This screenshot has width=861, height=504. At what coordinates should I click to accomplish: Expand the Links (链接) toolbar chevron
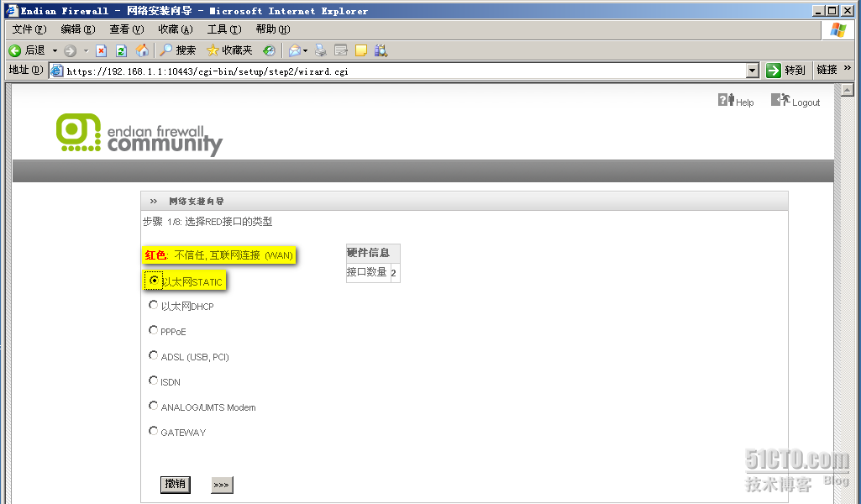tap(848, 68)
